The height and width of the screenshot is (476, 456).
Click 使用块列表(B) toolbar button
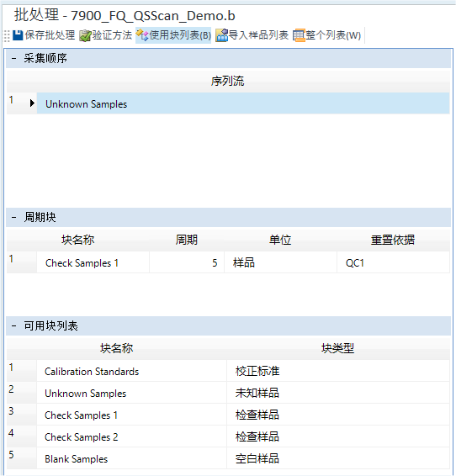(x=173, y=35)
